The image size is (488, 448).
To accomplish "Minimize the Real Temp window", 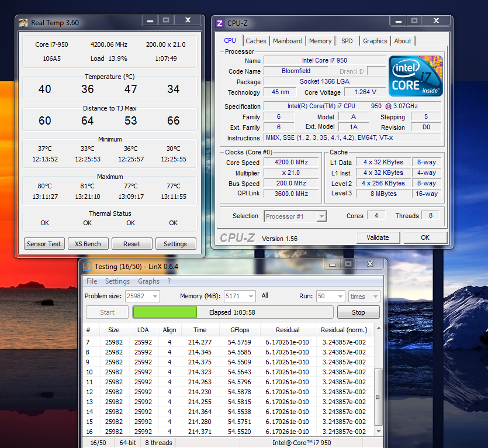I will (x=150, y=20).
